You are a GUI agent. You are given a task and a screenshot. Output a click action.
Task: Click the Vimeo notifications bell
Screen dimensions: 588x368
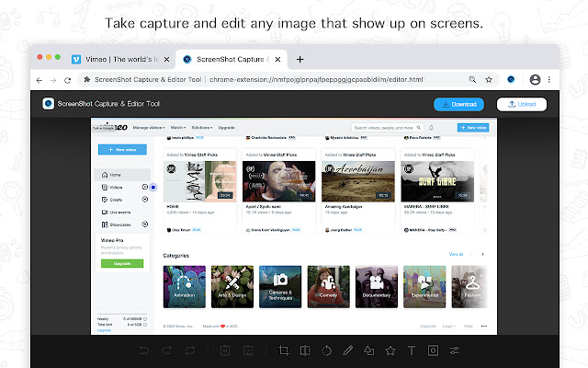431,128
